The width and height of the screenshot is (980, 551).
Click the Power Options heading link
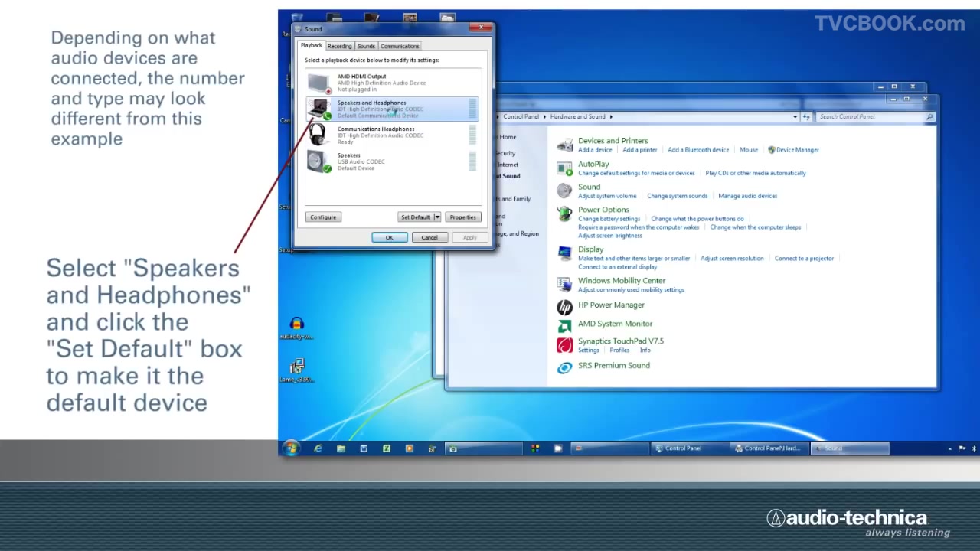pyautogui.click(x=603, y=210)
